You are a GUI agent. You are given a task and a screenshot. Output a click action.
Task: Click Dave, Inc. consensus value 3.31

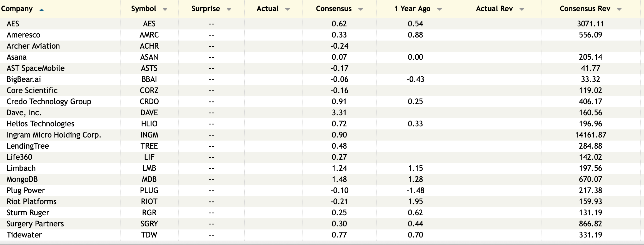point(339,113)
